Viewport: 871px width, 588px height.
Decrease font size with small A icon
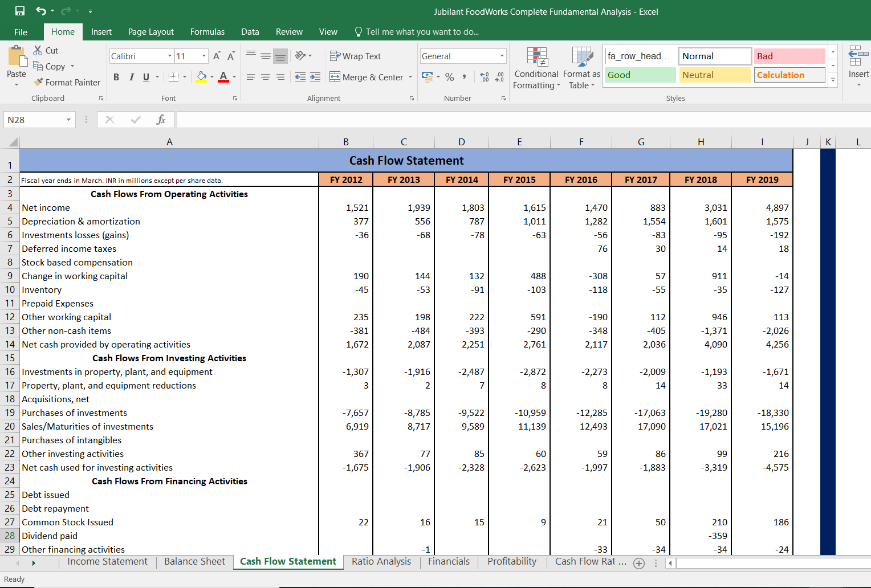231,56
